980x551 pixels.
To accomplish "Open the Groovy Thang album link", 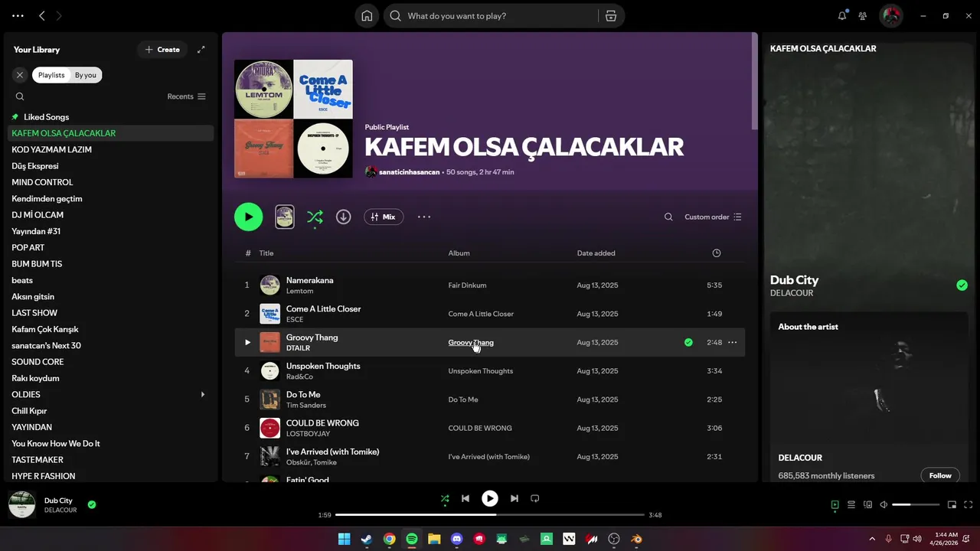I will point(471,342).
